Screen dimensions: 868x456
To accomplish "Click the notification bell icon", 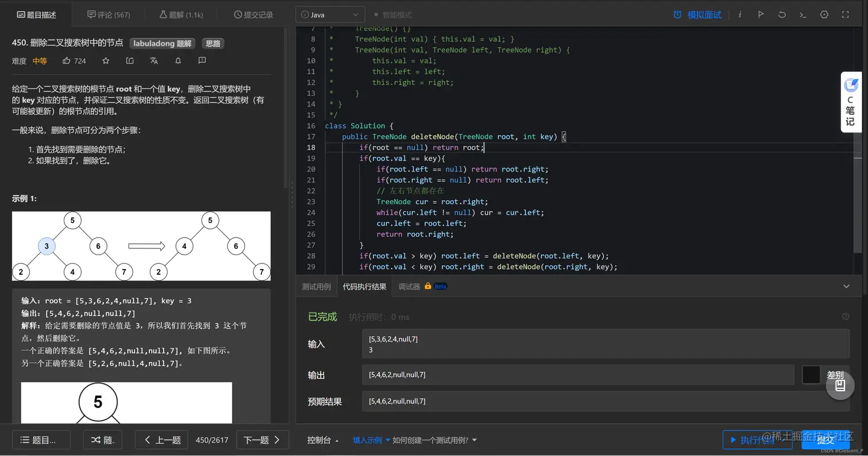I will click(x=178, y=60).
